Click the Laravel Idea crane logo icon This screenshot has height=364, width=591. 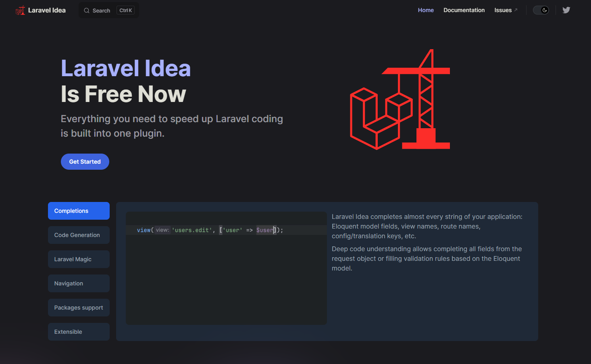pos(20,10)
